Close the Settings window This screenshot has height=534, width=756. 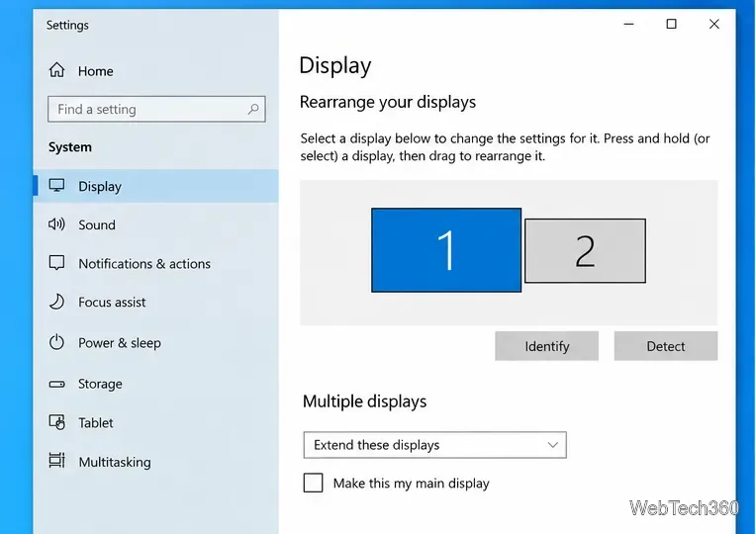[x=714, y=24]
